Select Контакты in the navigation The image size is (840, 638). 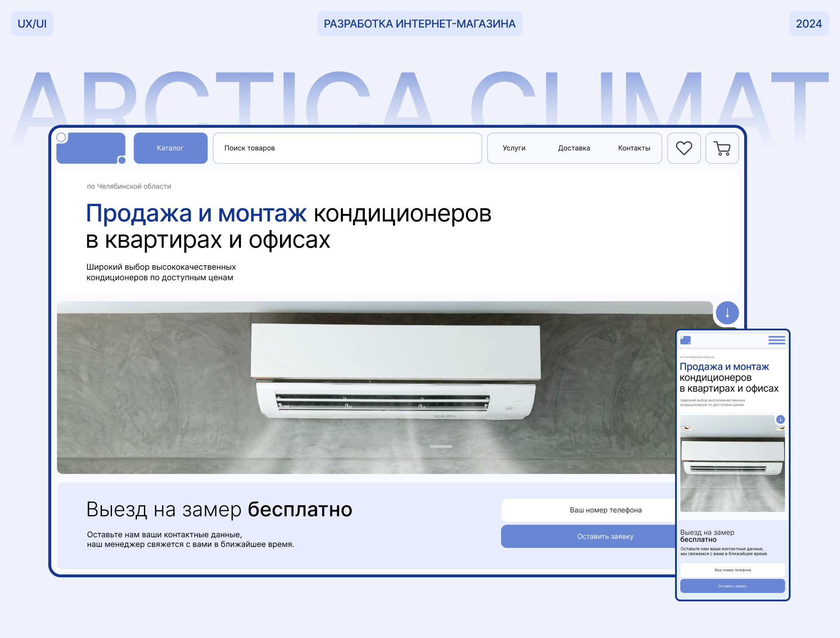pos(634,148)
